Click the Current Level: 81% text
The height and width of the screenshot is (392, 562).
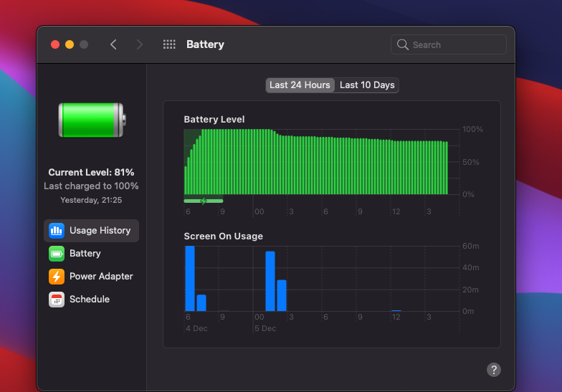point(92,172)
